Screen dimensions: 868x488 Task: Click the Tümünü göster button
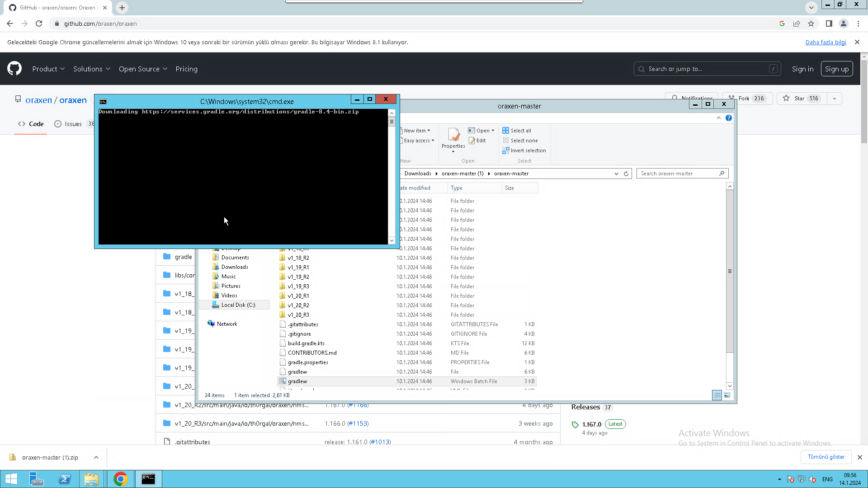tap(826, 457)
